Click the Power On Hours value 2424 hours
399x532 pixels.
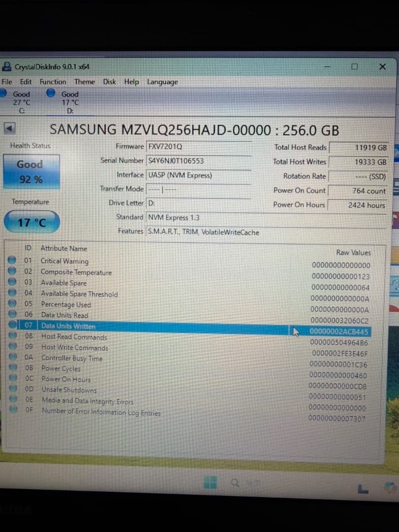pos(357,205)
